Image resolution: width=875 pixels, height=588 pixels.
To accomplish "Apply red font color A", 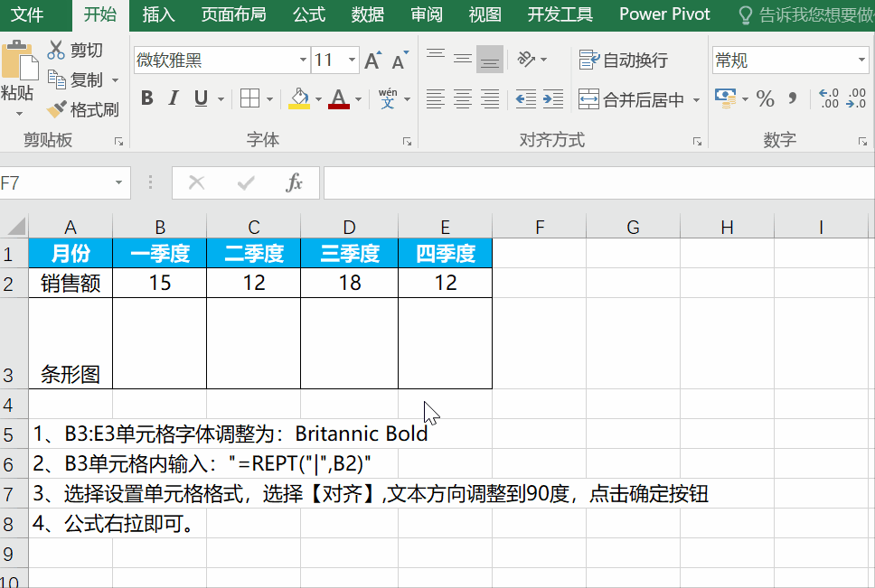I will tap(339, 98).
